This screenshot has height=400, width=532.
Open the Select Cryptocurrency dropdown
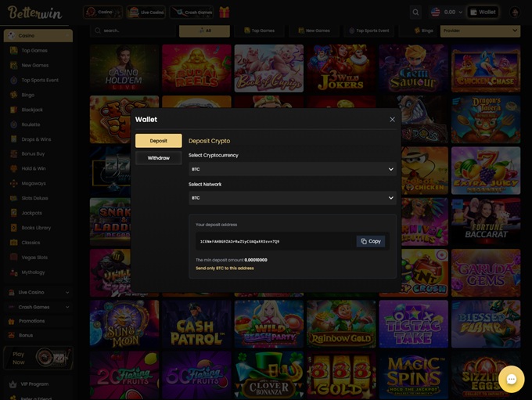(x=292, y=169)
